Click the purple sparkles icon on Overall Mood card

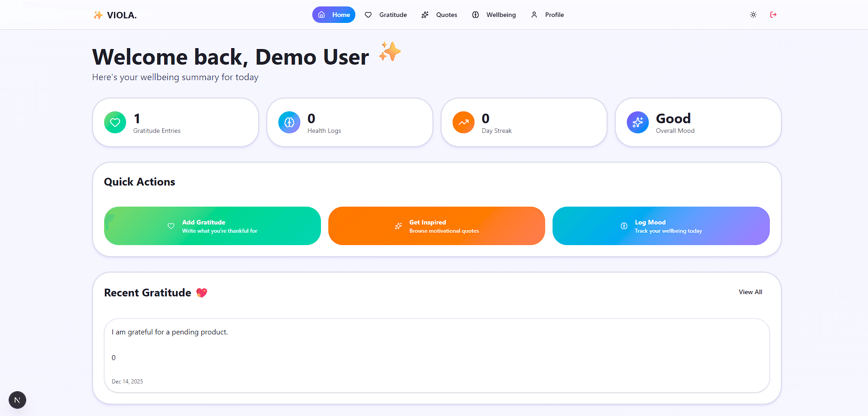pos(637,122)
